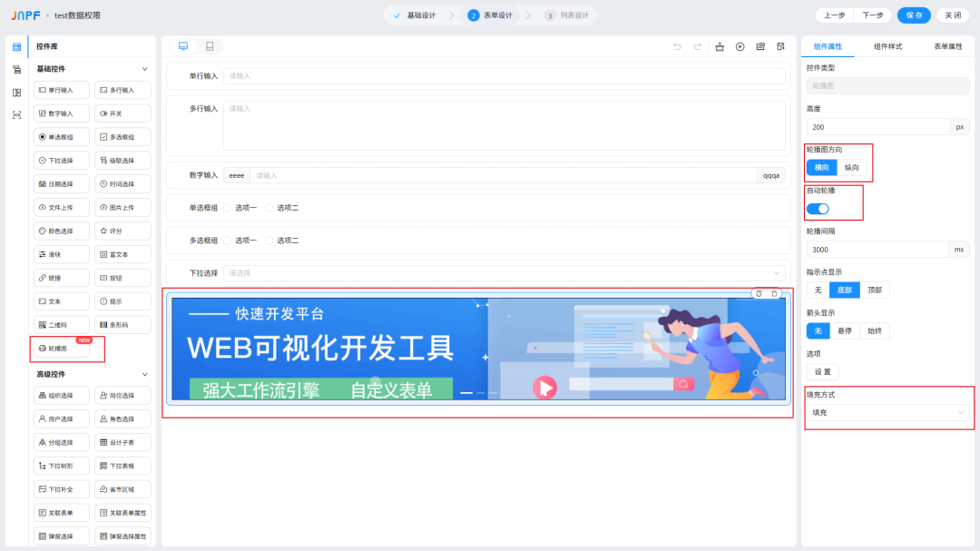Add 二维码 QR code control

pyautogui.click(x=62, y=325)
